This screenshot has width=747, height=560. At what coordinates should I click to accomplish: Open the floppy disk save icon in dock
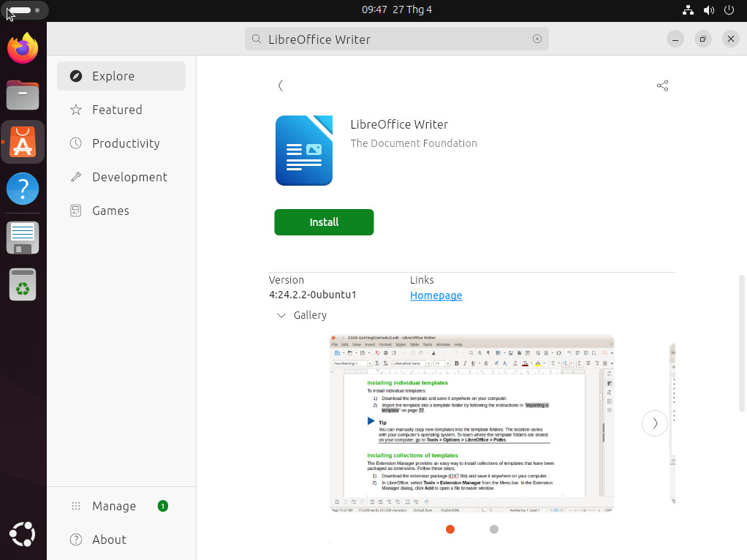23,238
